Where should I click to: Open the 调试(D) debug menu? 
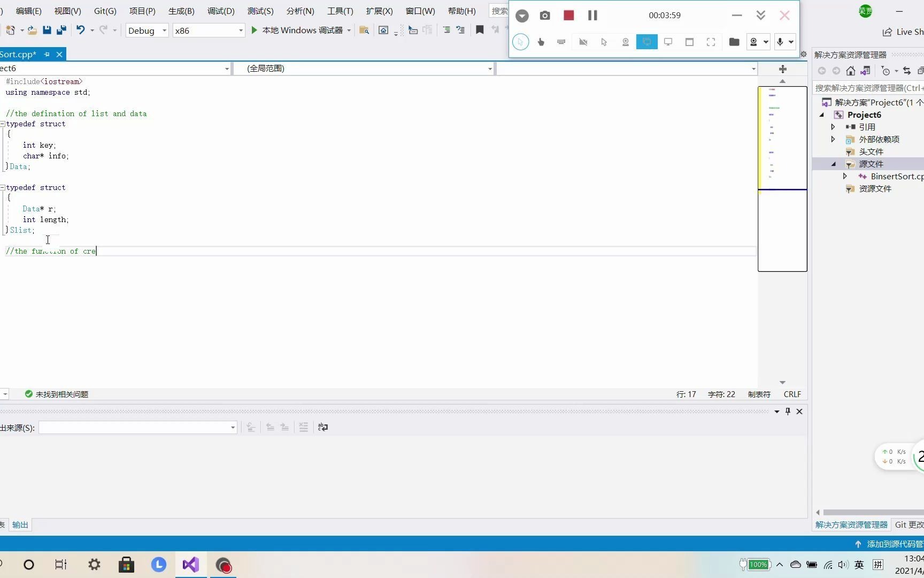click(x=221, y=11)
